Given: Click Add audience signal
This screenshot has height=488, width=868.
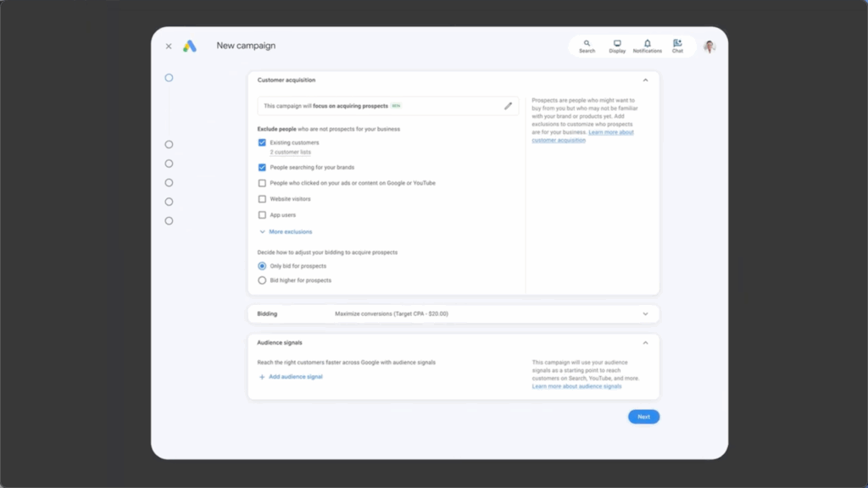Looking at the screenshot, I should [291, 376].
